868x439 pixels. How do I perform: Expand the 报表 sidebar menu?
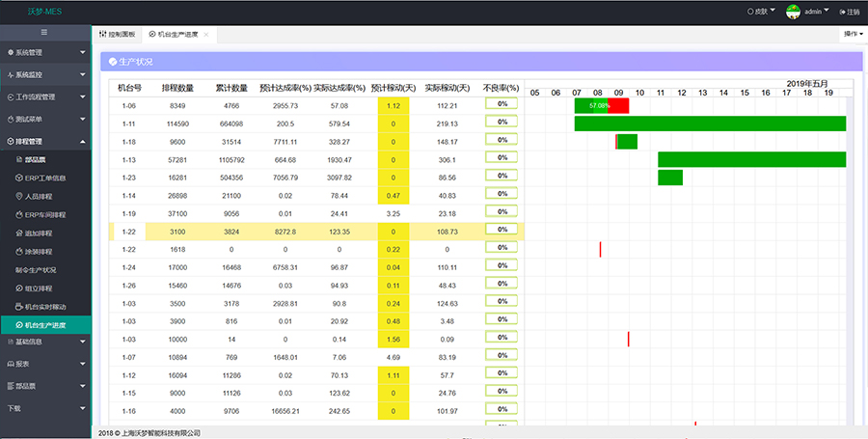[x=44, y=364]
